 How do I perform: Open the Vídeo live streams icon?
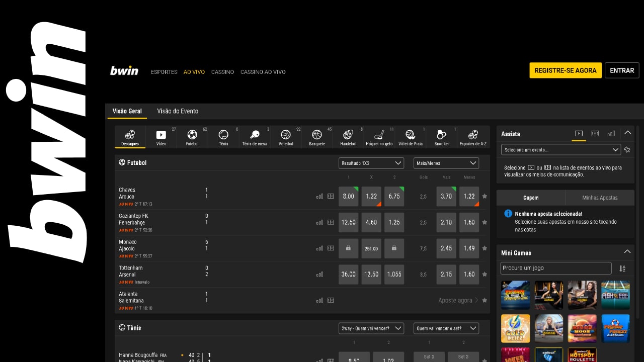tap(161, 137)
